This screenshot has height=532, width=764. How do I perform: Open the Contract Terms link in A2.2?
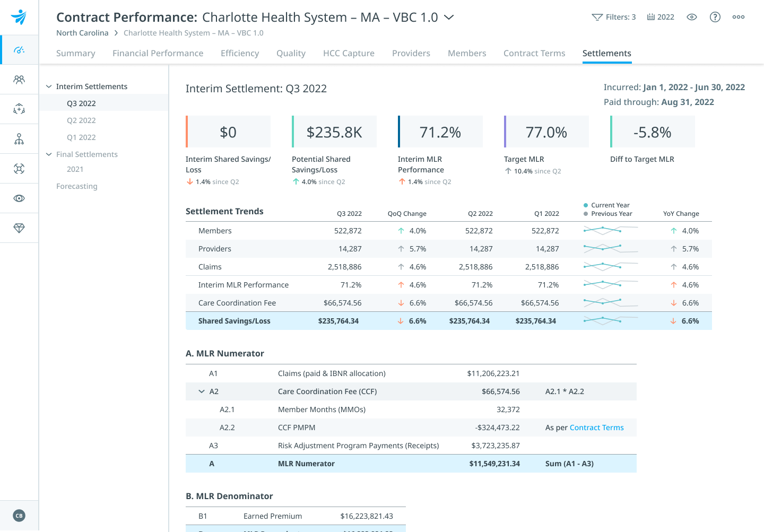point(597,428)
